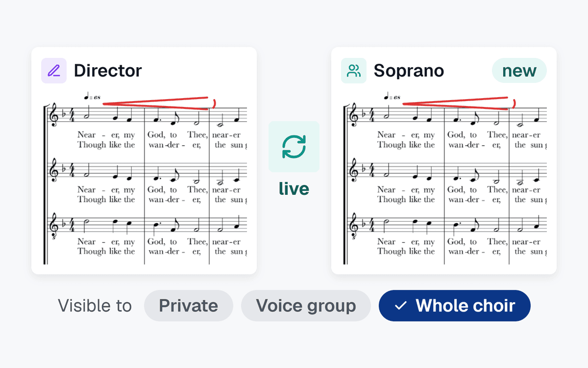Viewport: 588px width, 368px height.
Task: Click the Visible to label
Action: 95,306
